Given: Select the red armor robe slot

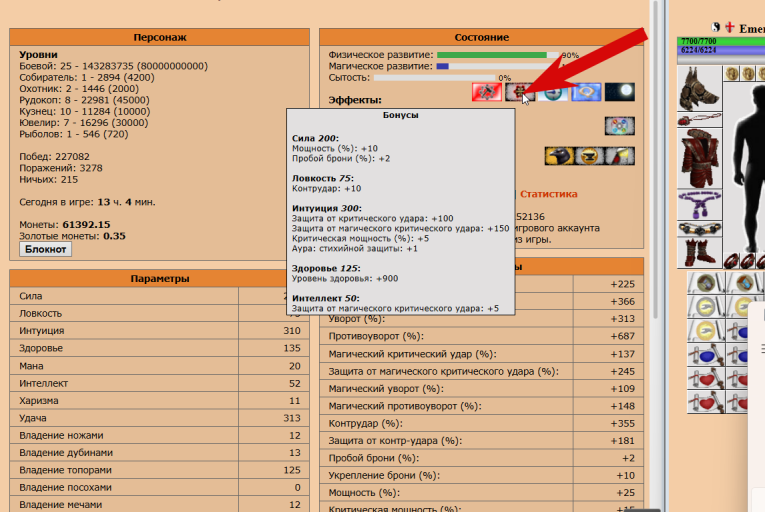Looking at the screenshot, I should (x=700, y=158).
